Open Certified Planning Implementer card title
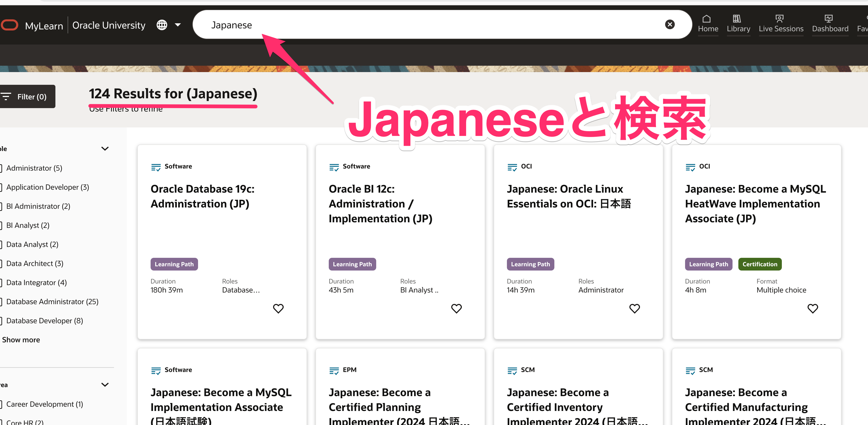This screenshot has width=868, height=425. pyautogui.click(x=399, y=405)
